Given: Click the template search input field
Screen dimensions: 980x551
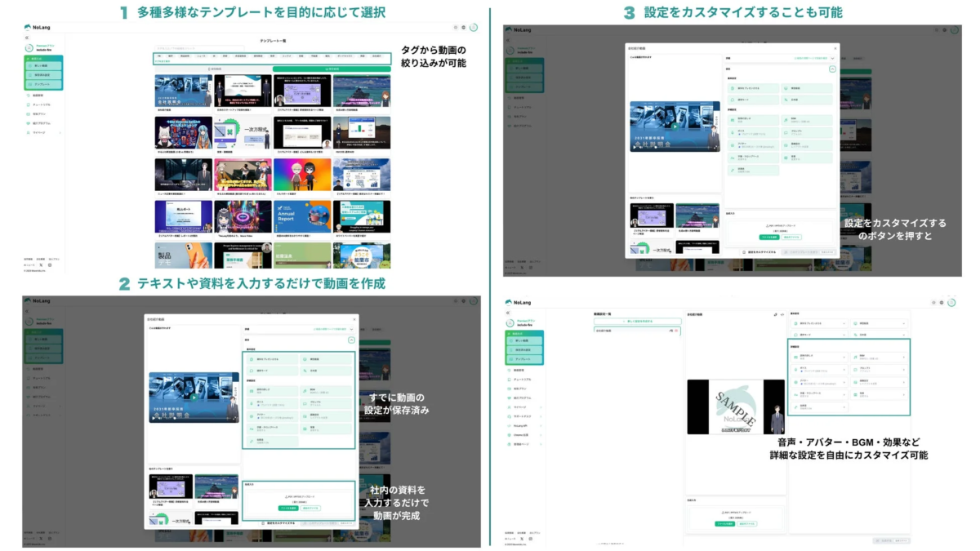Looking at the screenshot, I should pyautogui.click(x=199, y=49).
